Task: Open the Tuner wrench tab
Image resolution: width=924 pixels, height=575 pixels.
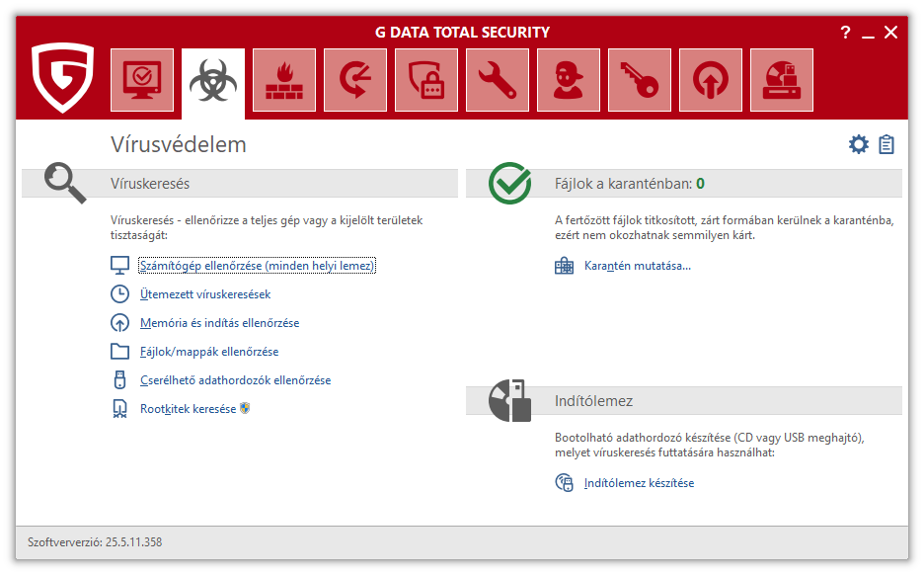Action: pyautogui.click(x=498, y=80)
